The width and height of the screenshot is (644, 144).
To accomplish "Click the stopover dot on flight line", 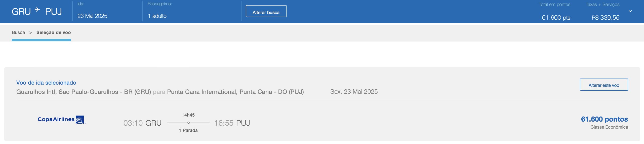I will [188, 123].
